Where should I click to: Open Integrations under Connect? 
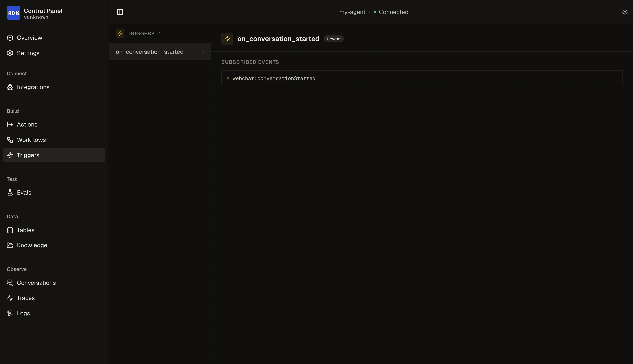[x=33, y=87]
